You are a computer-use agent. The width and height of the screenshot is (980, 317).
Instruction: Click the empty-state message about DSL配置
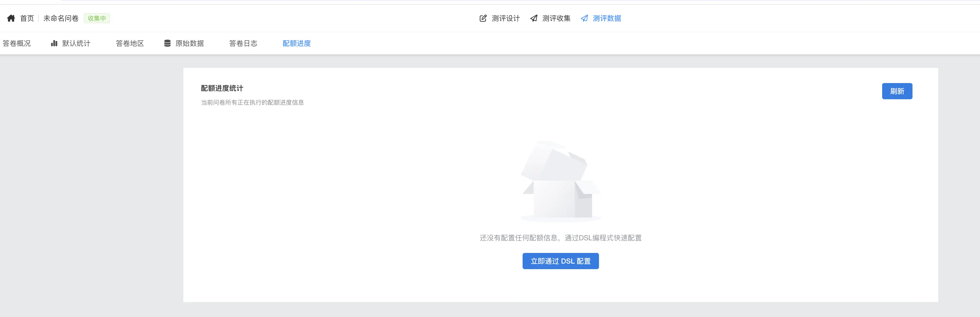click(x=560, y=238)
